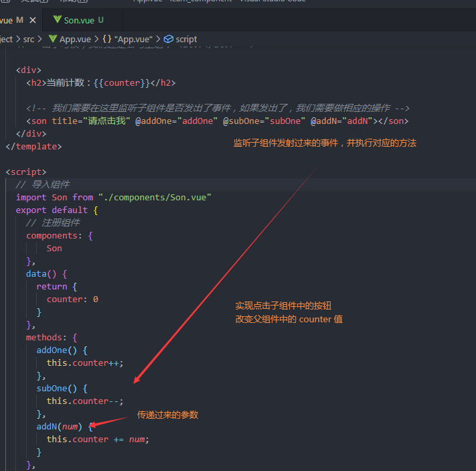Click the @addOne attribute on son tag

pos(176,121)
